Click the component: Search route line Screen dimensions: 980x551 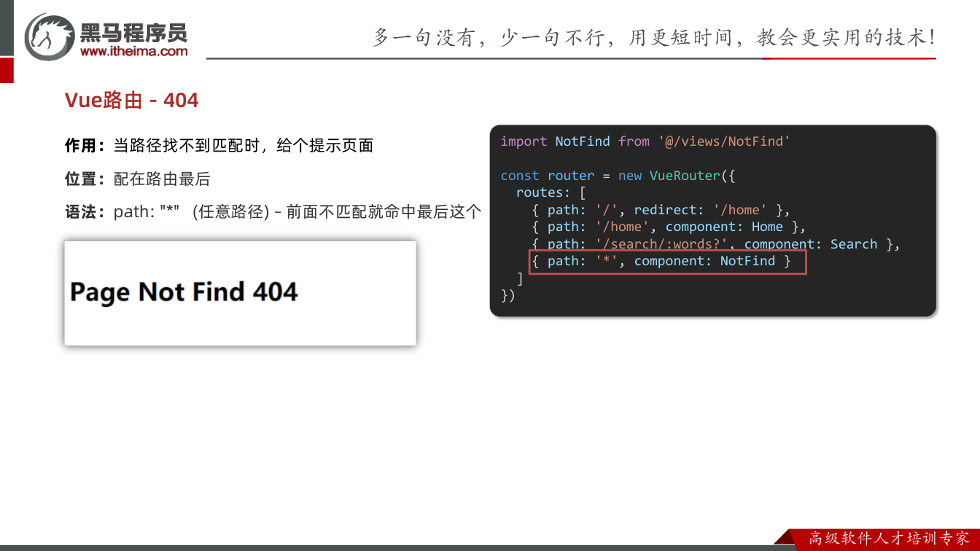coord(716,244)
